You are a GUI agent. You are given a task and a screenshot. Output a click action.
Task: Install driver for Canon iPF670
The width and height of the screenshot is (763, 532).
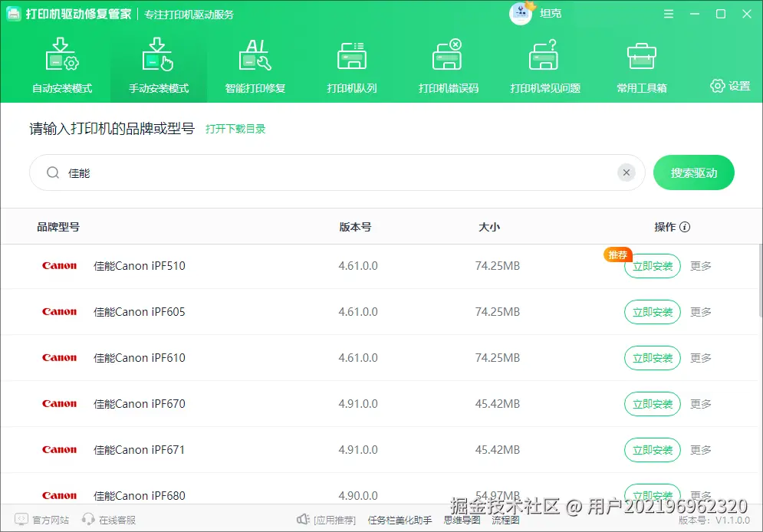click(x=652, y=404)
